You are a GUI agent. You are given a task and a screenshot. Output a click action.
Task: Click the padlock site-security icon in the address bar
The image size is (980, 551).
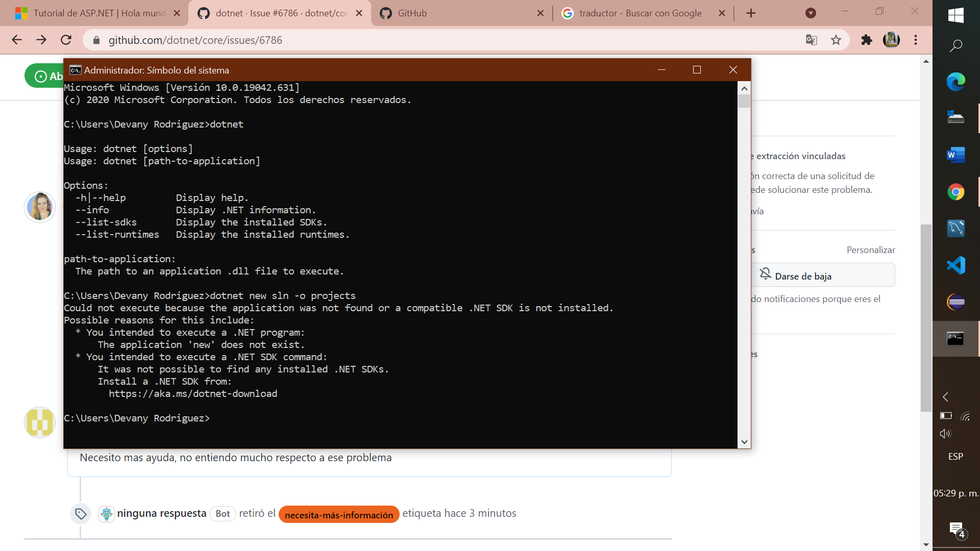(x=96, y=40)
